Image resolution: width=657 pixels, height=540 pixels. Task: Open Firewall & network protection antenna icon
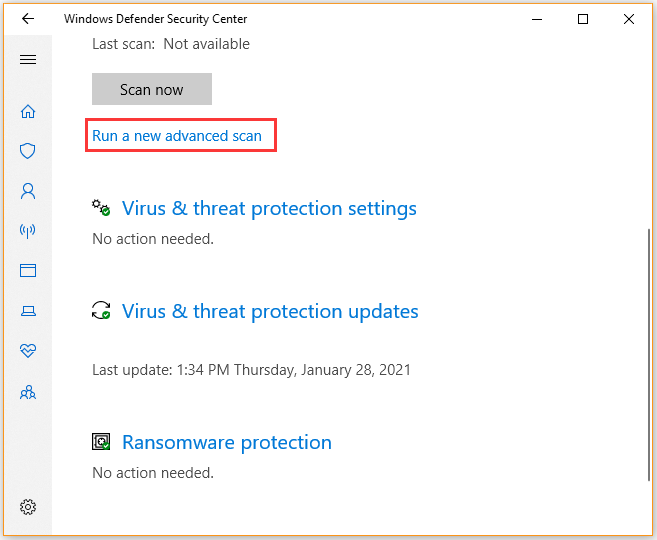[x=28, y=230]
